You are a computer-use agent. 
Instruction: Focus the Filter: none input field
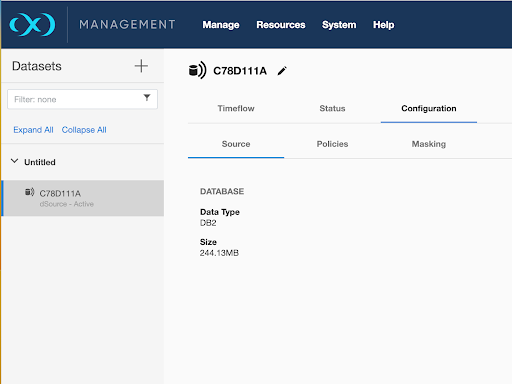(x=82, y=99)
